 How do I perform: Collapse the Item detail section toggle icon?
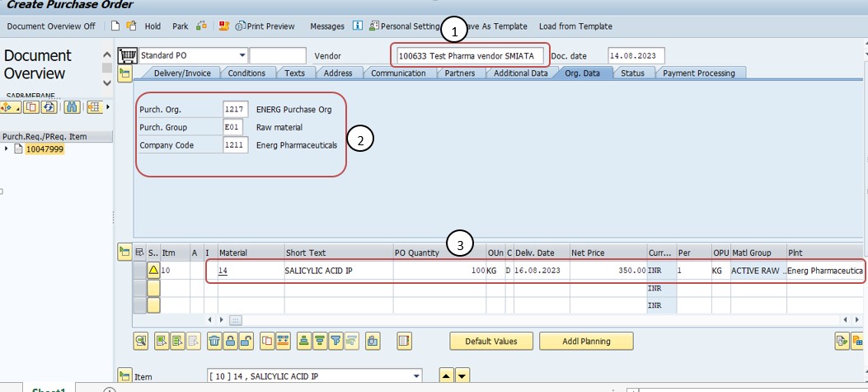(x=125, y=376)
